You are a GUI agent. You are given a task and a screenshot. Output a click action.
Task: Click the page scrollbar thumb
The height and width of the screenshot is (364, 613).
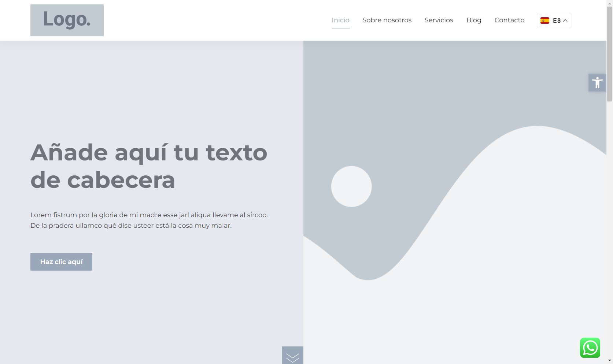click(609, 51)
